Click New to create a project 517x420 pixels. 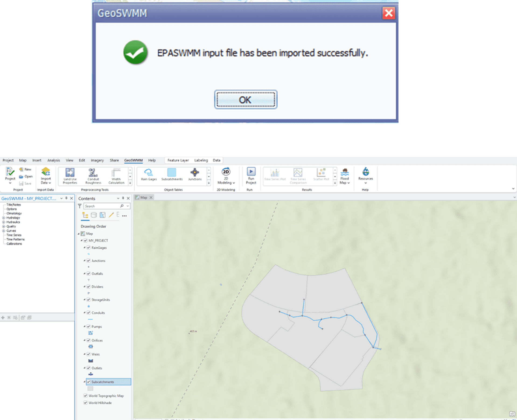[26, 169]
